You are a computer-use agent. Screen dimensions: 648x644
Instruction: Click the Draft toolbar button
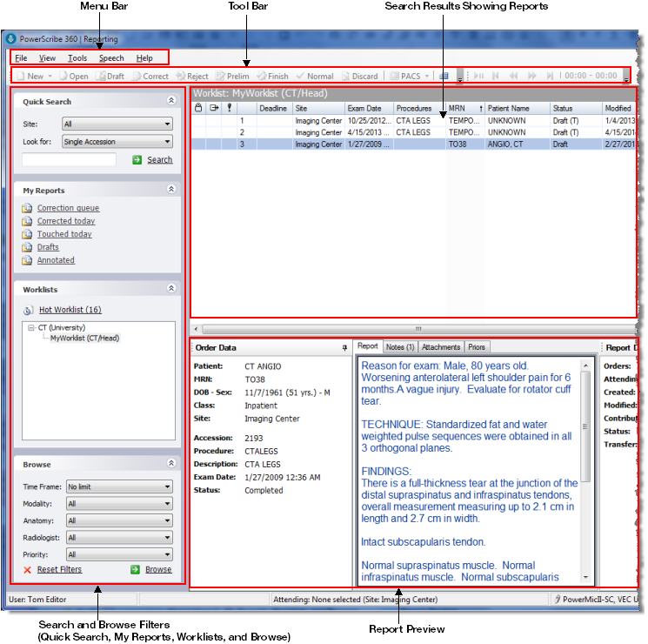point(110,76)
